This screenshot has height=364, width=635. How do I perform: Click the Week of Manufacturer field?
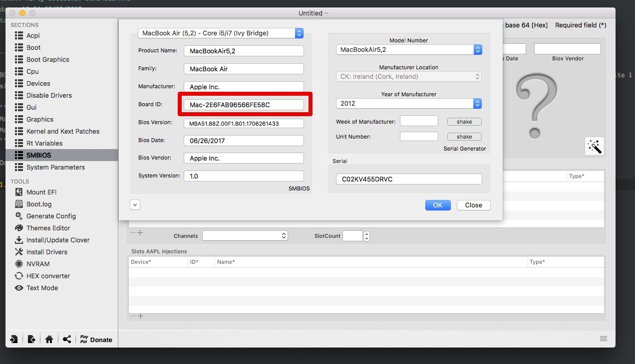(419, 121)
